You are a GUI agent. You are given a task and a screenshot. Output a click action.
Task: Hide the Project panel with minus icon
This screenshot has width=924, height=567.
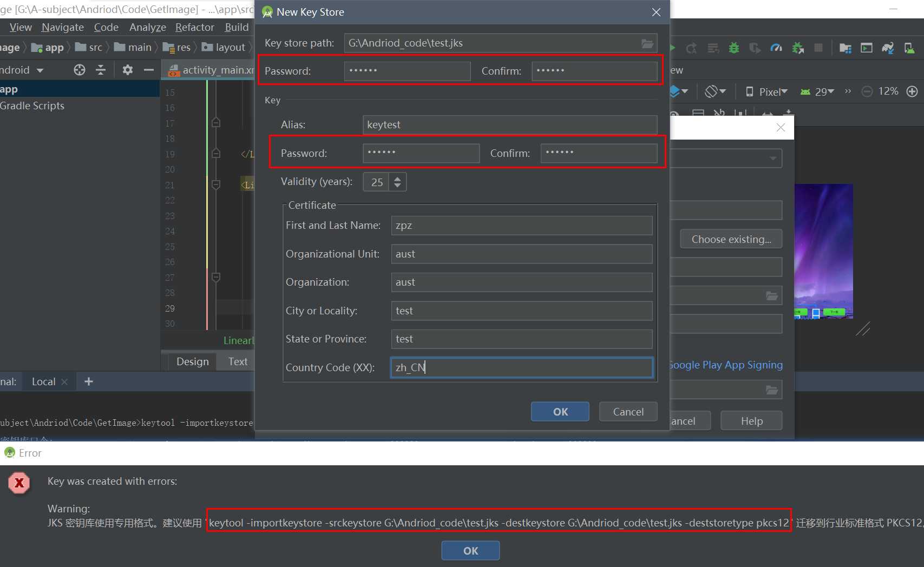[x=148, y=70]
